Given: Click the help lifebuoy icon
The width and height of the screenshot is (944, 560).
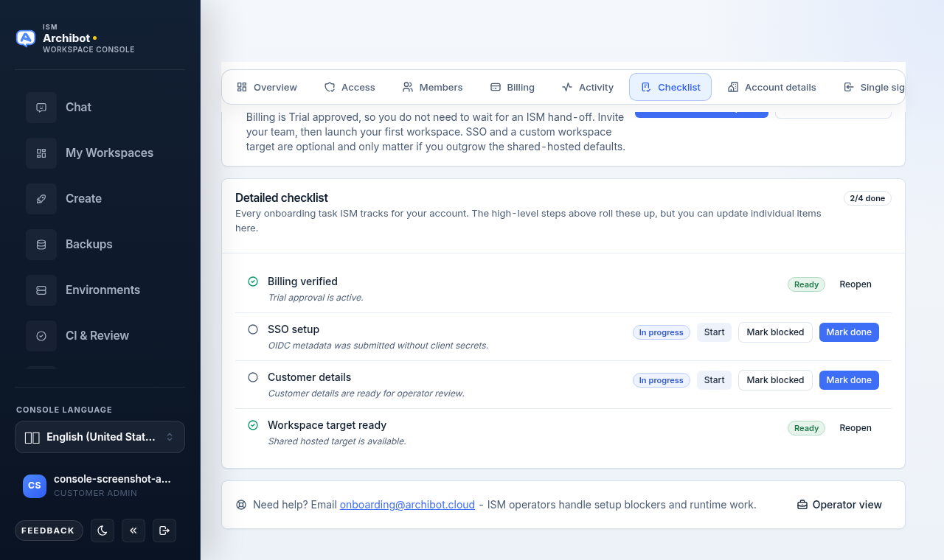Looking at the screenshot, I should [241, 505].
